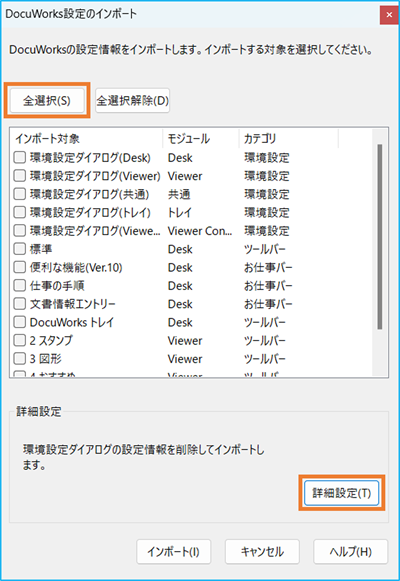Check 便利な機能(Ver.10) checkbox

point(20,267)
